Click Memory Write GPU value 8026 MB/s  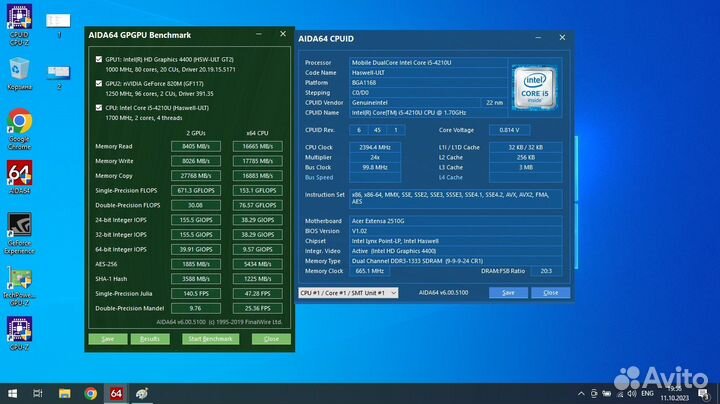[x=196, y=161]
